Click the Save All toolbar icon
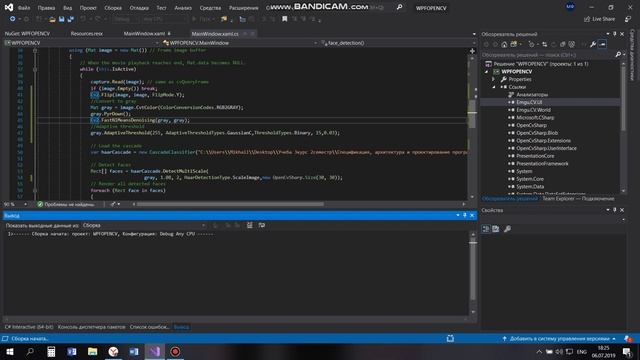 (x=71, y=19)
